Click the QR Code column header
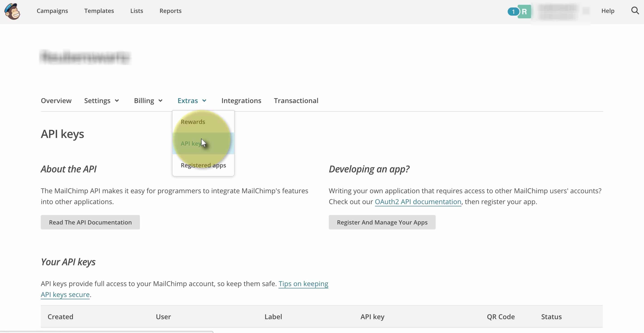Image resolution: width=644 pixels, height=333 pixels. (x=500, y=317)
